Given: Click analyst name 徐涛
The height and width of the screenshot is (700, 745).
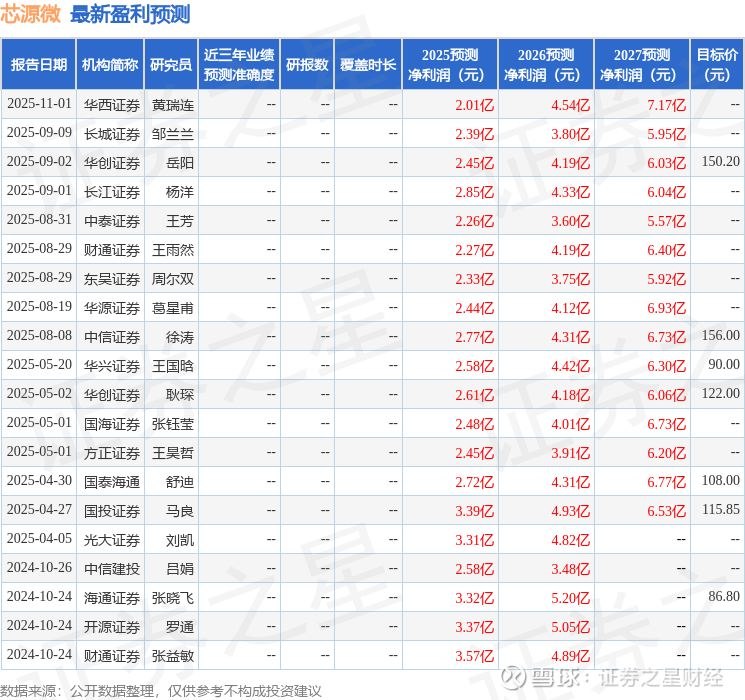Looking at the screenshot, I should coord(180,337).
